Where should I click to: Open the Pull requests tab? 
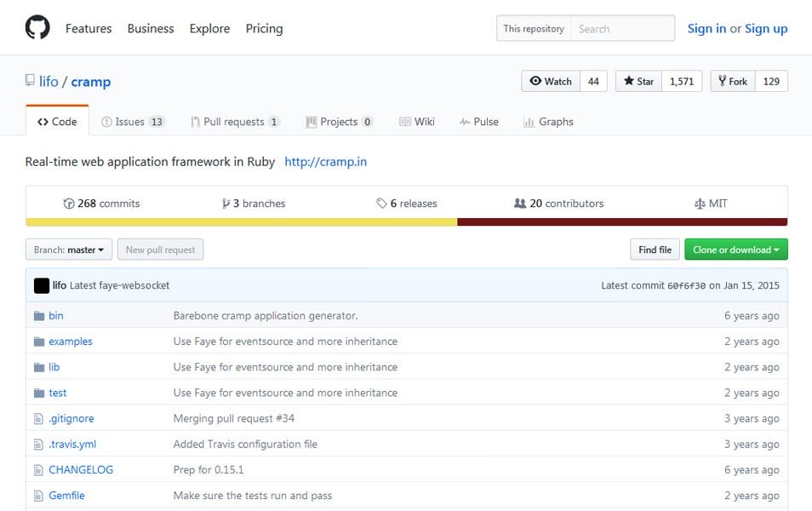coord(235,122)
